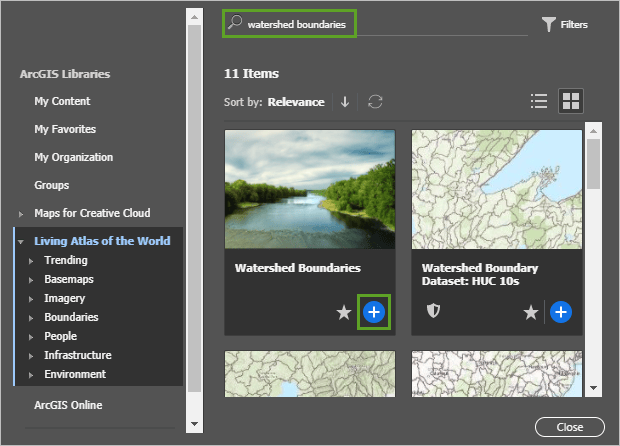620x446 pixels.
Task: Select the Boundaries tree item
Action: pos(71,317)
